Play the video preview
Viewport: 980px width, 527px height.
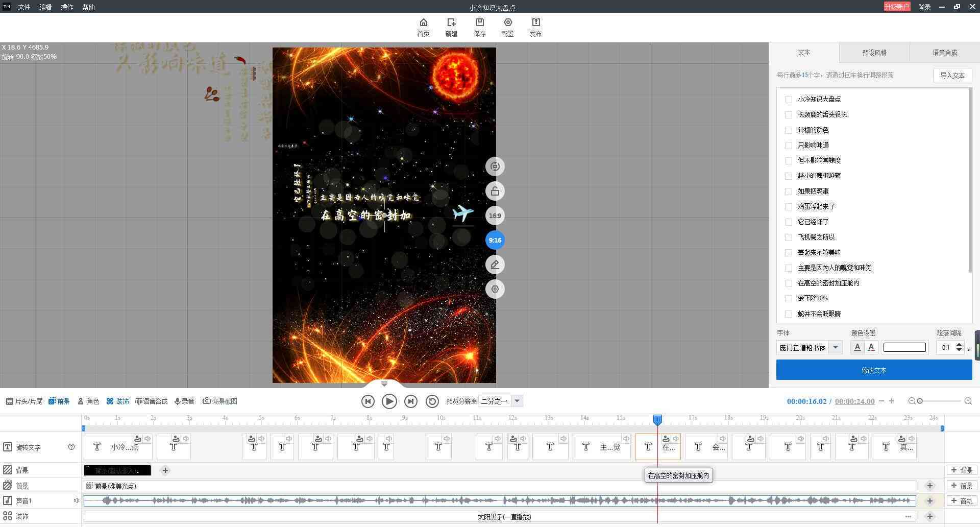[x=389, y=401]
